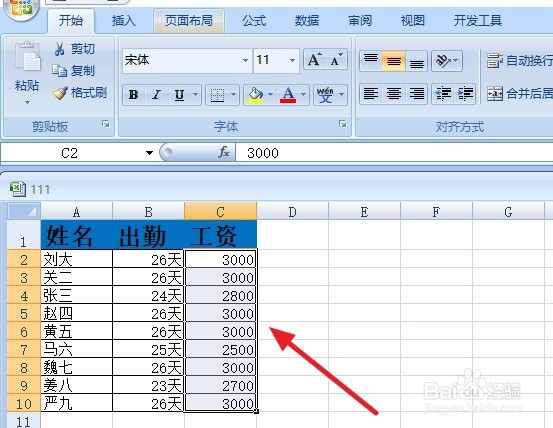Open phonetic guide dropdown arrow
The height and width of the screenshot is (428, 553).
click(341, 94)
